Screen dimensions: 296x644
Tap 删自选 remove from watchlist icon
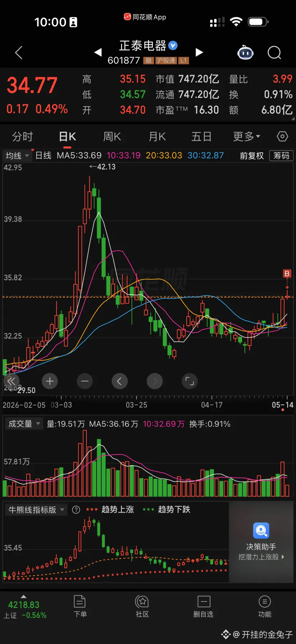click(x=204, y=601)
